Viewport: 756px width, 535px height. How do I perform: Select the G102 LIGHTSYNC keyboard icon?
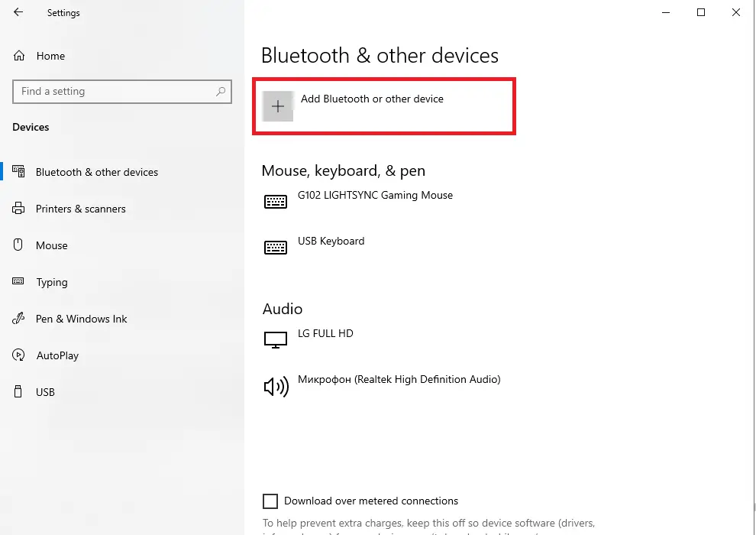coord(276,201)
